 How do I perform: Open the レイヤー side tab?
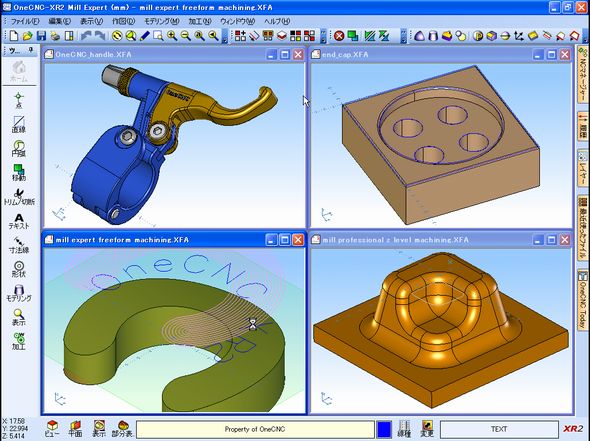[x=583, y=167]
